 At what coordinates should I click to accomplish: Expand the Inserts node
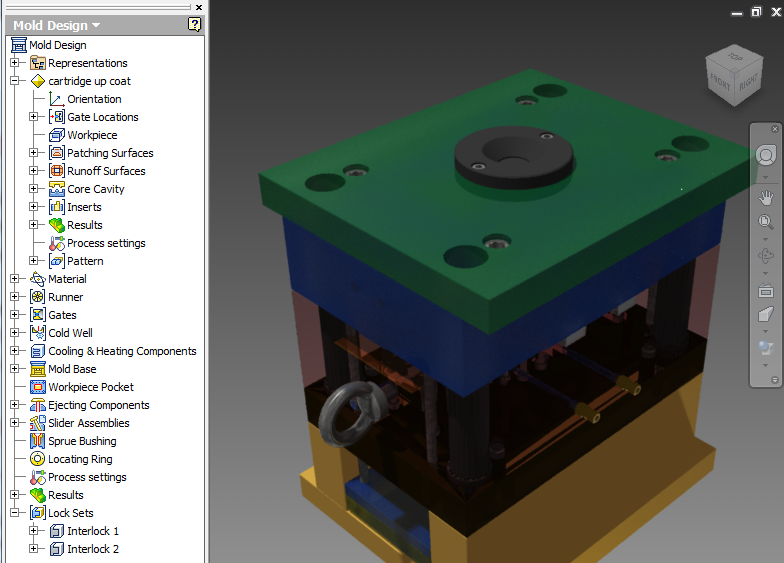pos(34,206)
